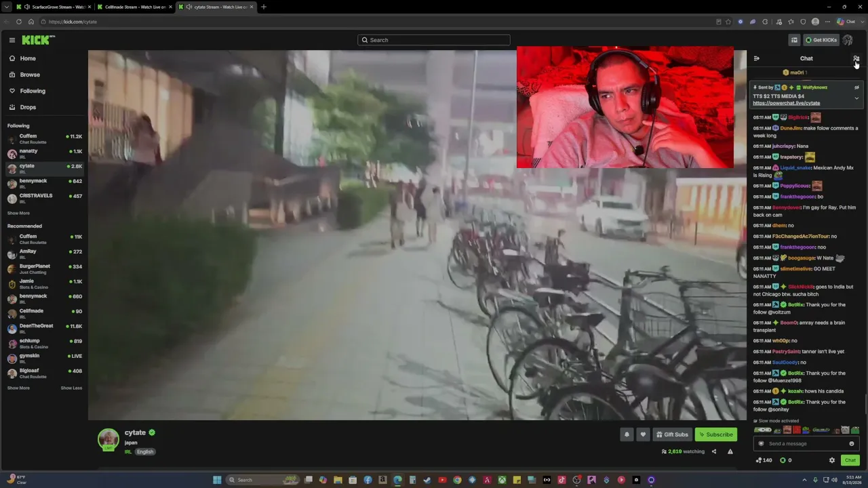Click the taskbar Search box
868x488 pixels.
tap(262, 480)
